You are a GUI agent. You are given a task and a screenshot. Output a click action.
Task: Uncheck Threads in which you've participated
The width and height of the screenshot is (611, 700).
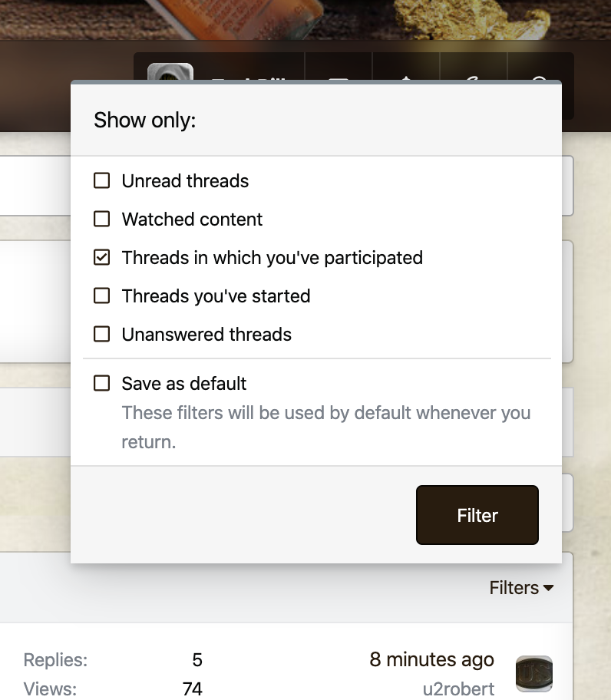pyautogui.click(x=101, y=258)
